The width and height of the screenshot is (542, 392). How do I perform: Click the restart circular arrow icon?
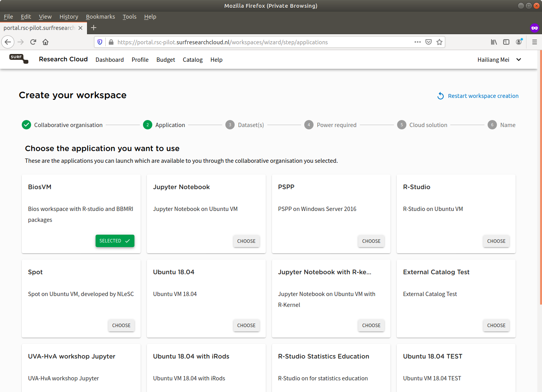click(441, 96)
